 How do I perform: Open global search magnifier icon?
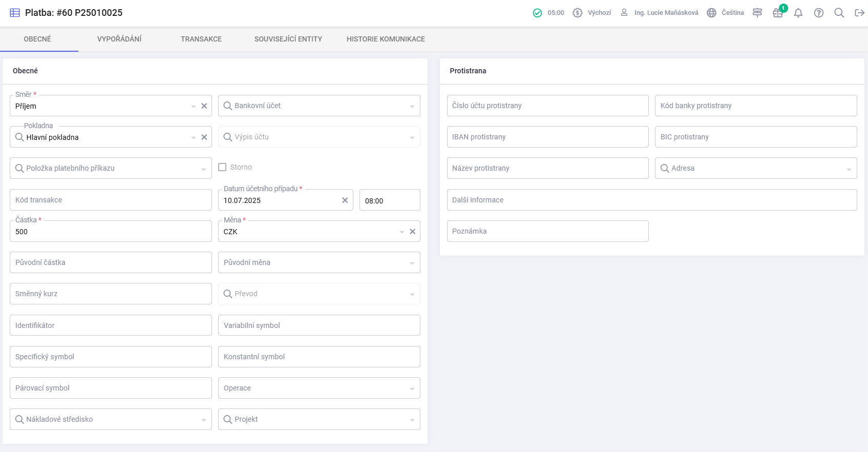pyautogui.click(x=839, y=13)
